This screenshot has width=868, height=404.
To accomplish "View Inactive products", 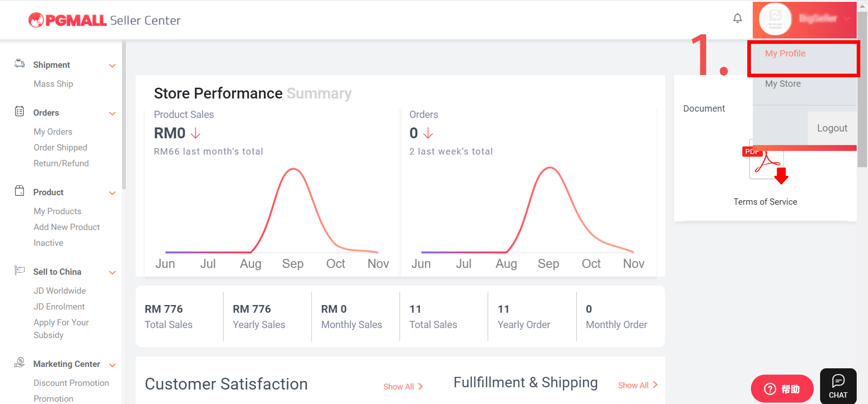I will coord(48,243).
